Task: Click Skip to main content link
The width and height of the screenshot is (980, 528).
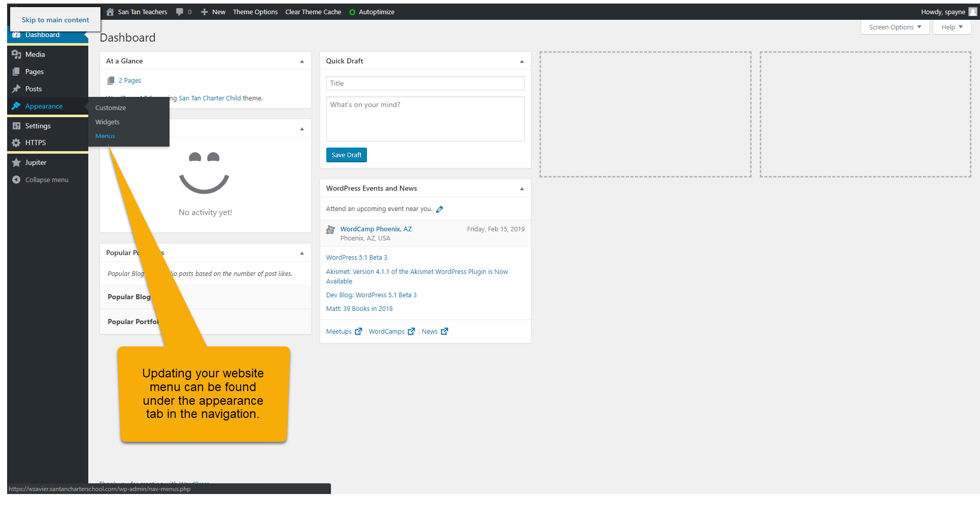Action: (x=55, y=20)
